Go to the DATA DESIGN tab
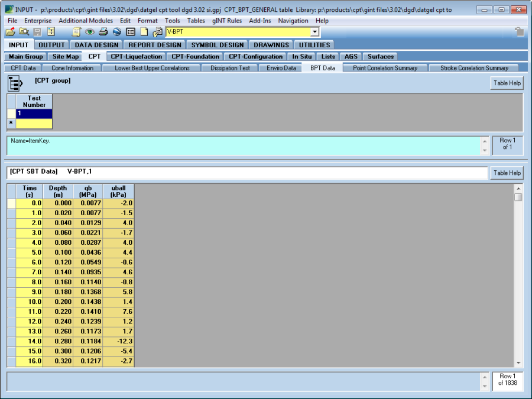Screen dimensions: 532x399 (97, 45)
